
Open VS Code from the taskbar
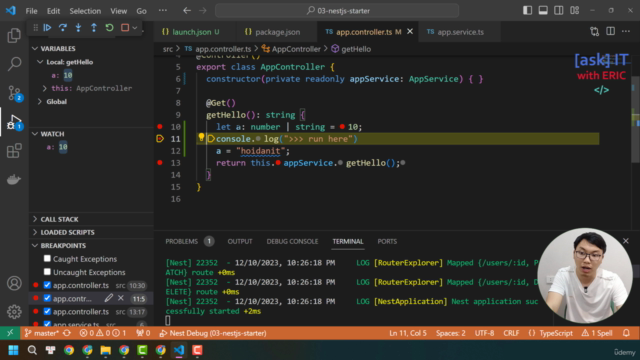coord(179,350)
